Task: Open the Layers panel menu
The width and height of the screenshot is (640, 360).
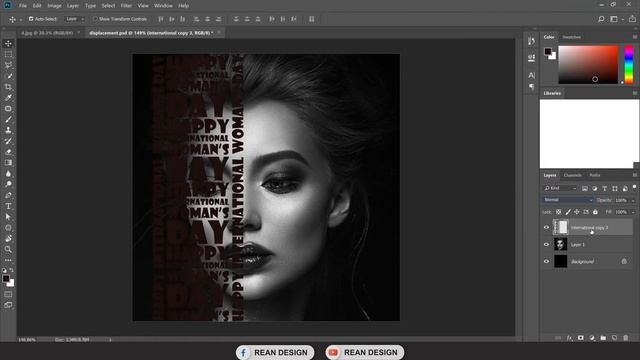Action: (635, 175)
